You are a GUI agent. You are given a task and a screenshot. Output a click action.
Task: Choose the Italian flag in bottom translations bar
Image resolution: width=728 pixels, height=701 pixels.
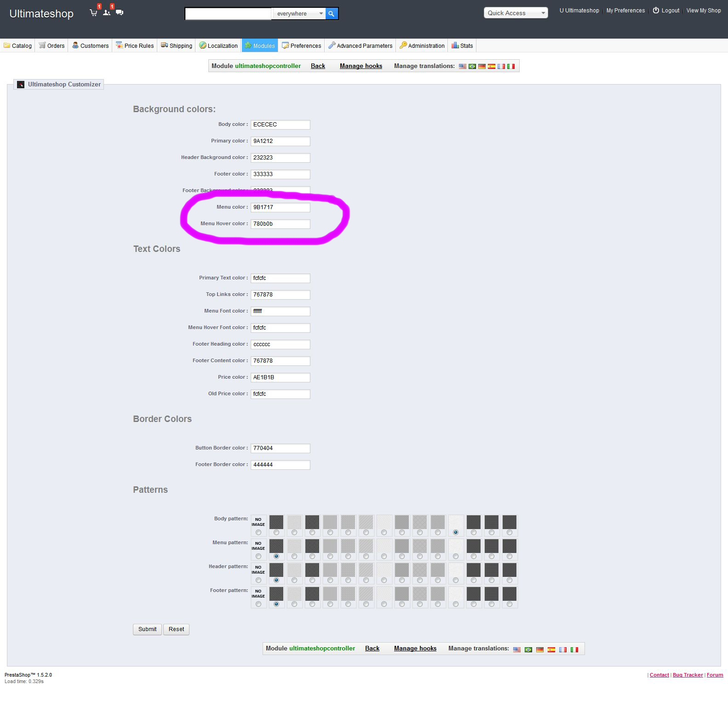click(x=574, y=650)
